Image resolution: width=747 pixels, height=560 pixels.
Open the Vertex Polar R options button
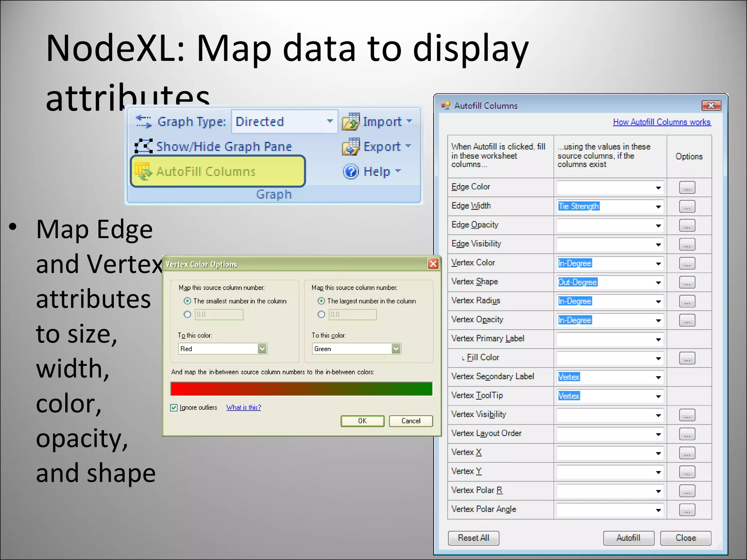687,491
